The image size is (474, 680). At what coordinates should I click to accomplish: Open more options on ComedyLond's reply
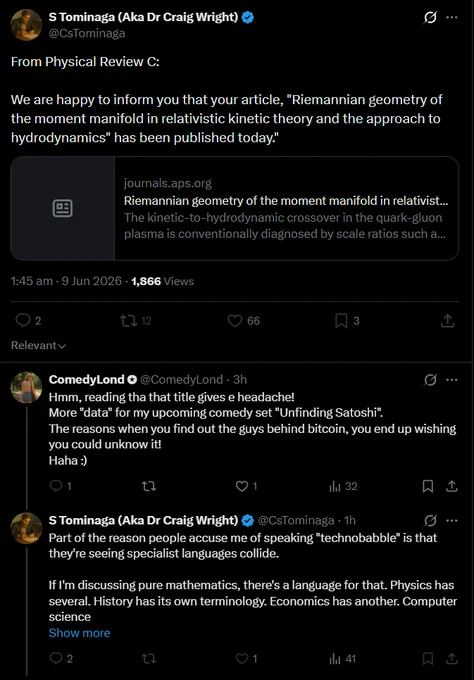[452, 380]
